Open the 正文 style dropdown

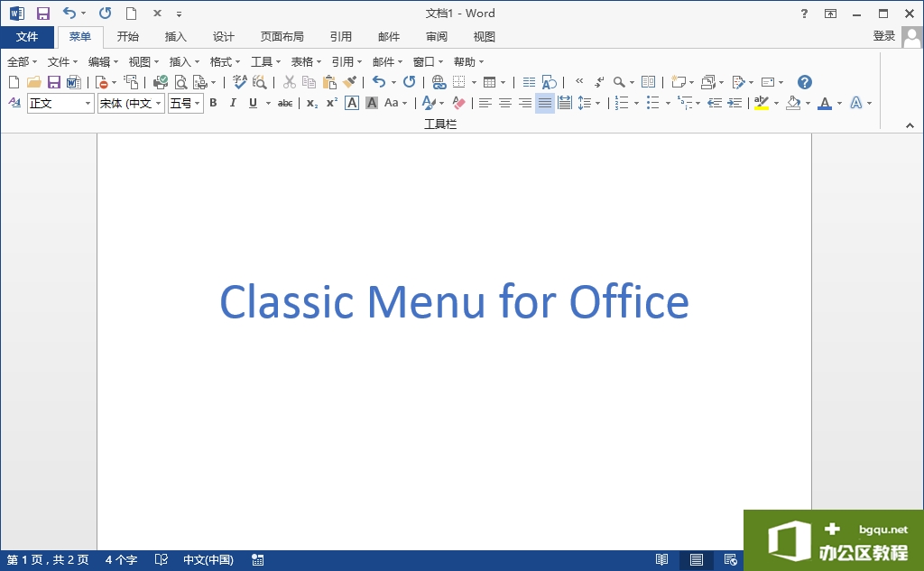88,104
